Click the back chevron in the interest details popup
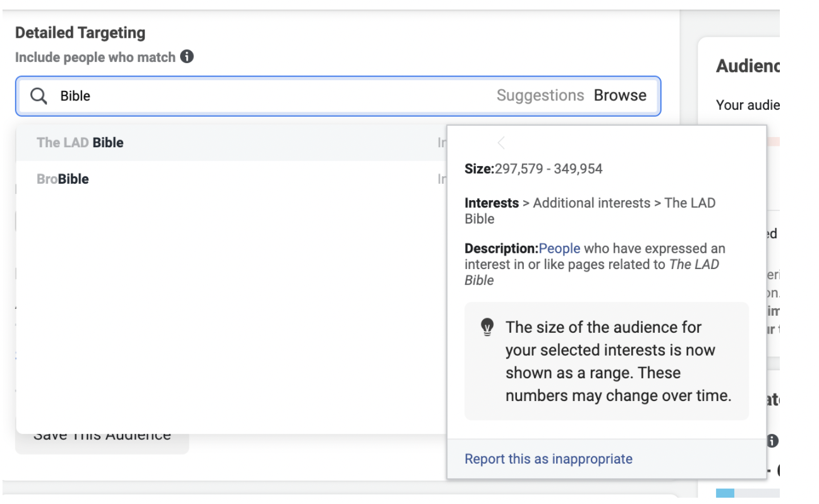This screenshot has width=819, height=504. (501, 143)
